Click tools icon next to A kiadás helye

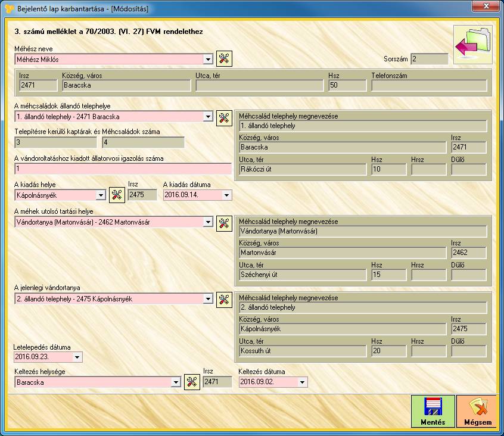[x=117, y=195]
